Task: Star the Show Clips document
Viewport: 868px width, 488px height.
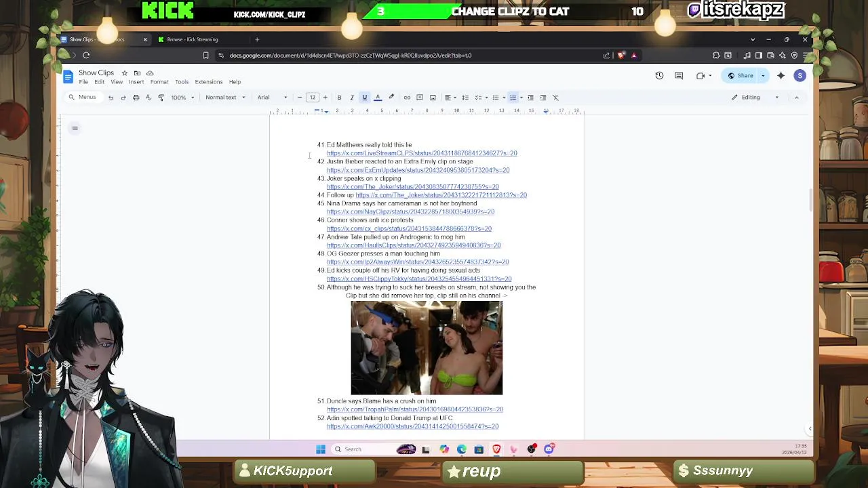Action: (x=124, y=73)
